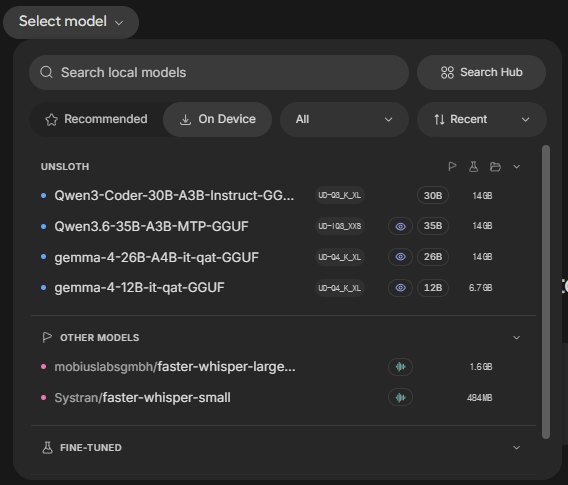Image resolution: width=568 pixels, height=485 pixels.
Task: Click the flask icon in Unsloth header
Action: coord(473,167)
